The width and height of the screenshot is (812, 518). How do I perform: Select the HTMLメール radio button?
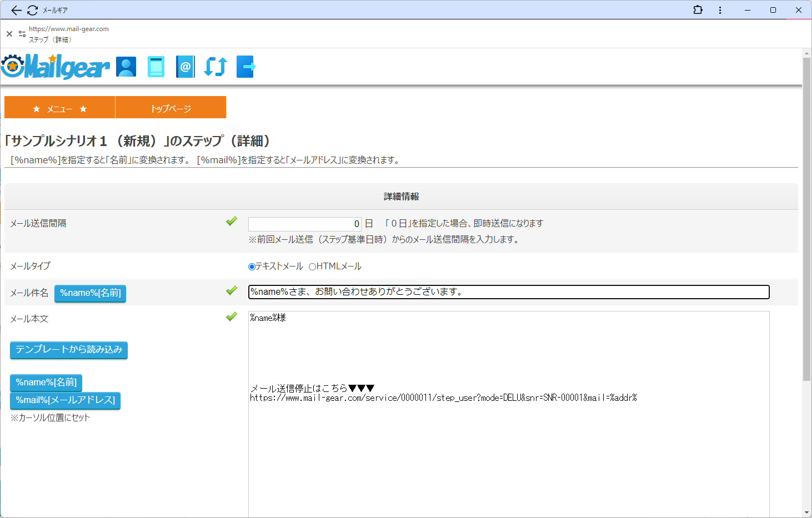pyautogui.click(x=312, y=266)
